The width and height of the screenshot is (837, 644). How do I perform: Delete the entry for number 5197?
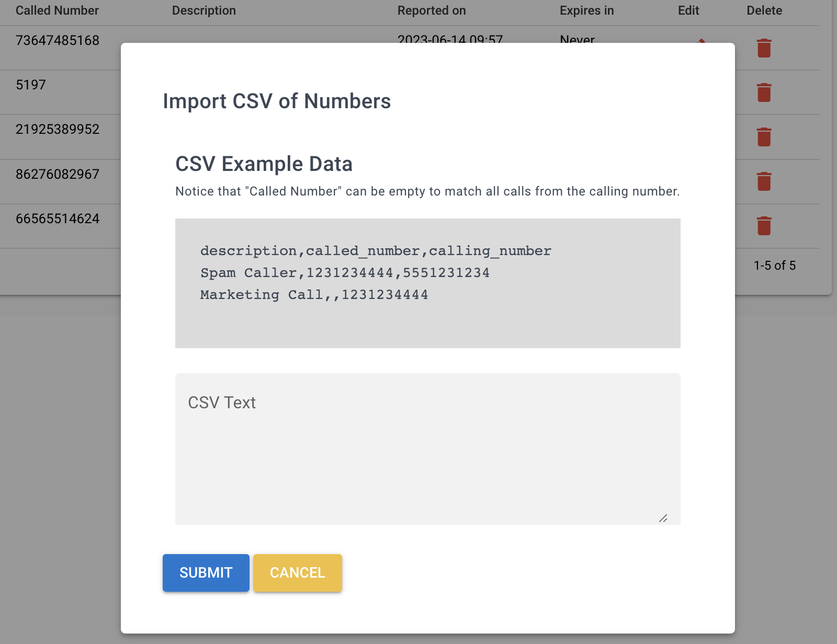763,92
